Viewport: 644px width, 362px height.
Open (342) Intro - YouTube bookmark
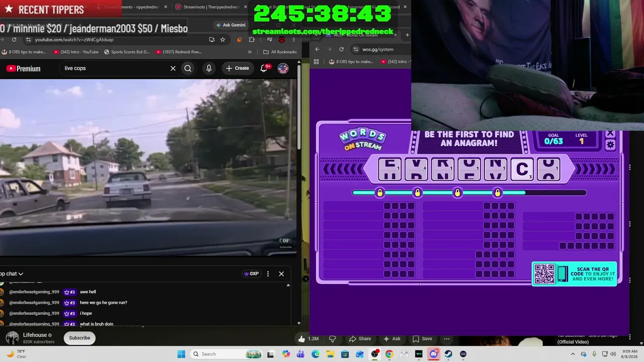tap(75, 52)
